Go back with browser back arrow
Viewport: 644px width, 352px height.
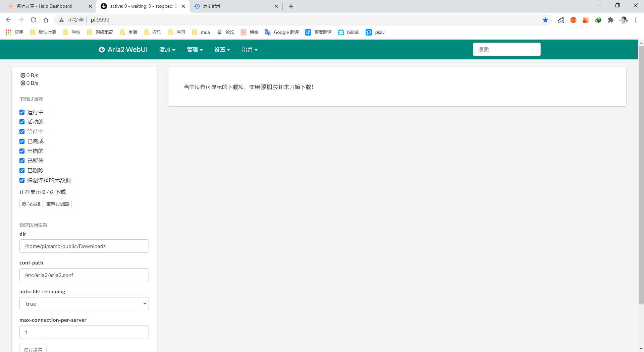pyautogui.click(x=9, y=20)
